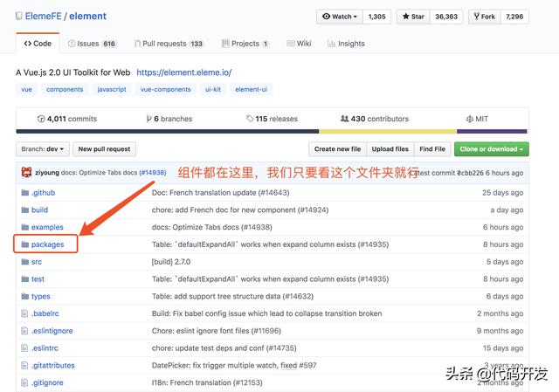This screenshot has width=559, height=392.
Task: Open the types folder
Action: [41, 296]
